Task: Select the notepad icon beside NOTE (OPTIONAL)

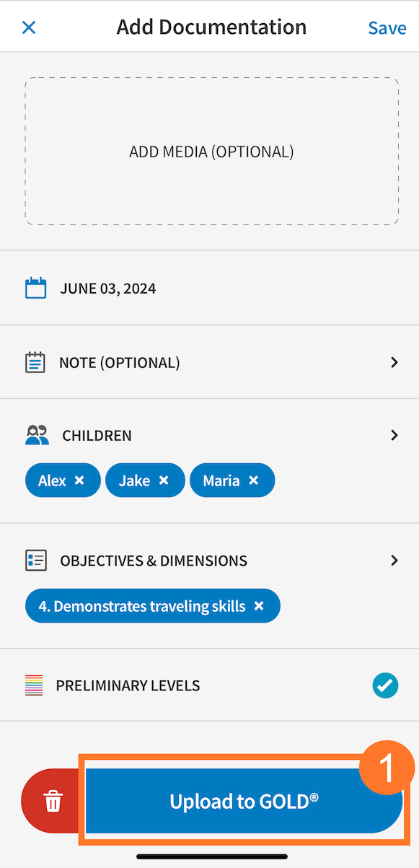Action: (35, 362)
